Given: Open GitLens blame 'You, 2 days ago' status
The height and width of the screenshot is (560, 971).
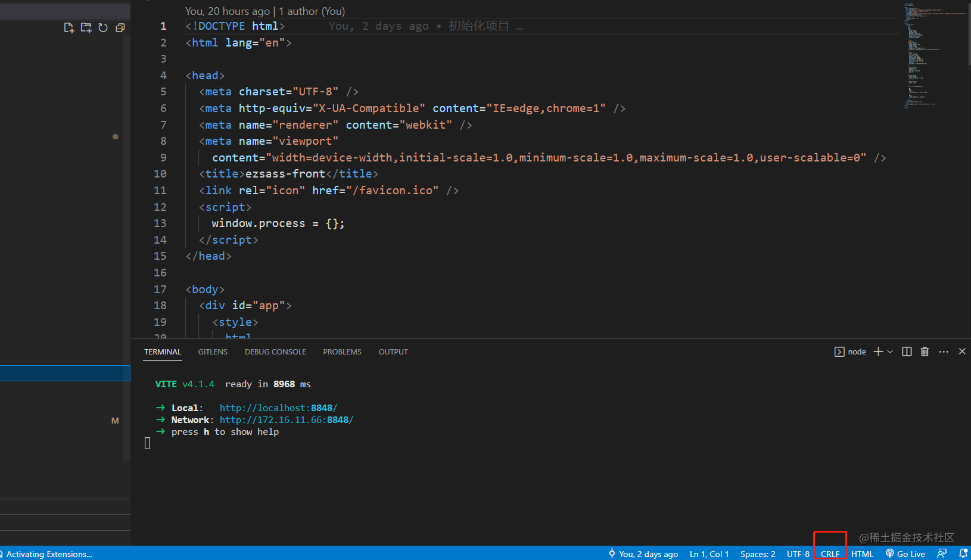Looking at the screenshot, I should tap(643, 553).
